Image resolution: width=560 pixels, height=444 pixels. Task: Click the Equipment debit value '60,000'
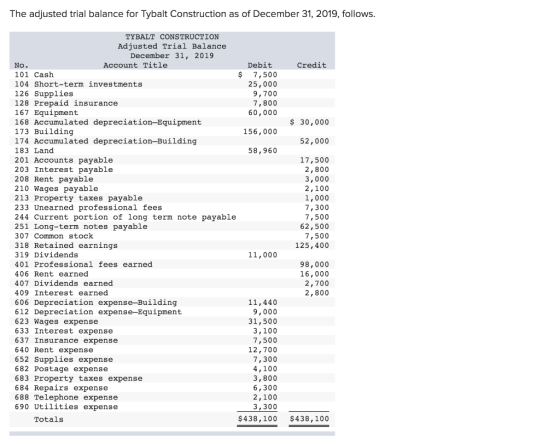(x=263, y=113)
